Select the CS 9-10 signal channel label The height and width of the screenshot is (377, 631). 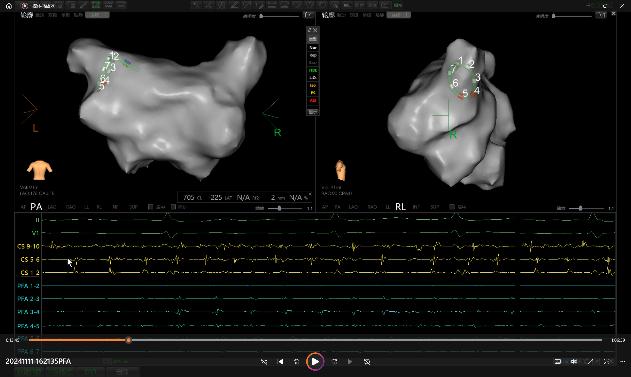(29, 246)
